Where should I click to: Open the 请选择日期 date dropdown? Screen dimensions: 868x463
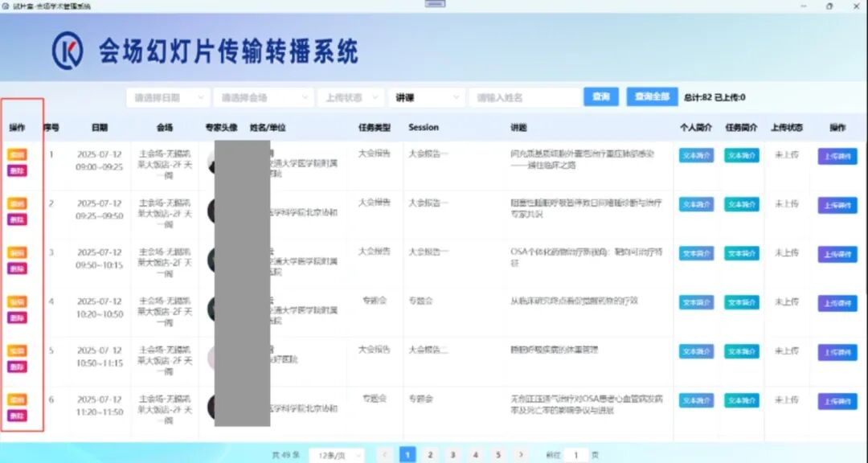click(x=167, y=97)
